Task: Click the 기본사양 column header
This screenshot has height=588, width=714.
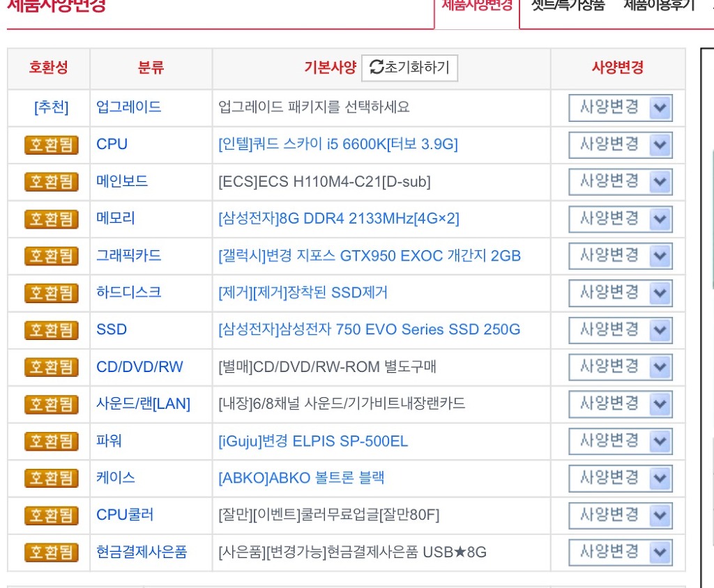Action: (331, 68)
